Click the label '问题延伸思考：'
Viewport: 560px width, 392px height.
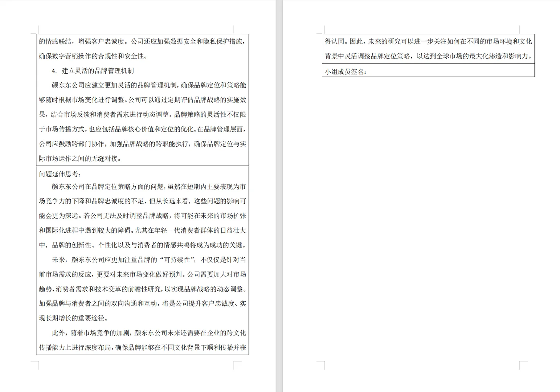click(60, 174)
